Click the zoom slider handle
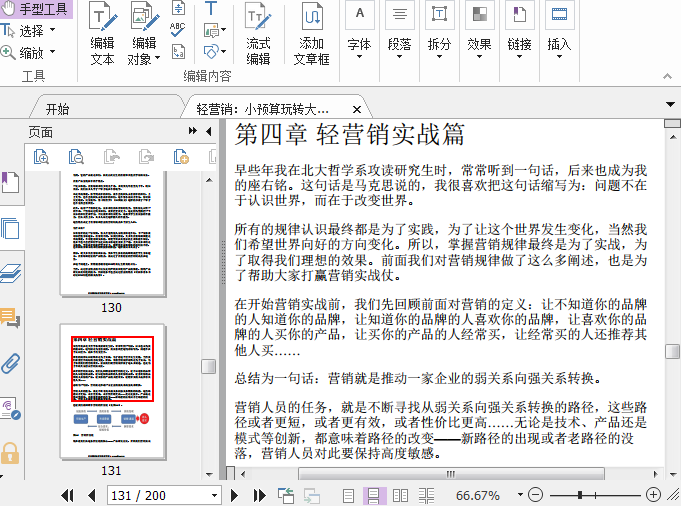Viewport: 681px width, 506px height. [x=580, y=495]
